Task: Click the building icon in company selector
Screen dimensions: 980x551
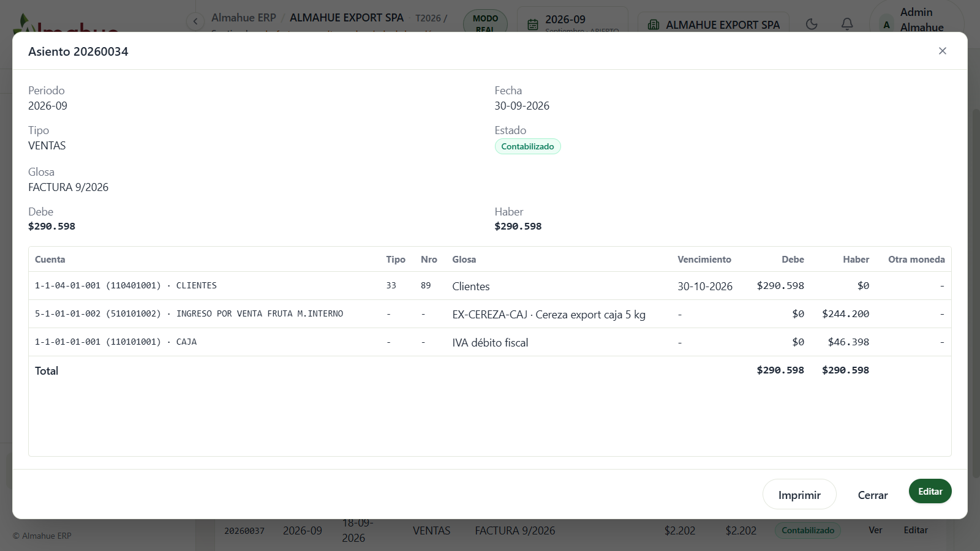Action: pyautogui.click(x=654, y=24)
